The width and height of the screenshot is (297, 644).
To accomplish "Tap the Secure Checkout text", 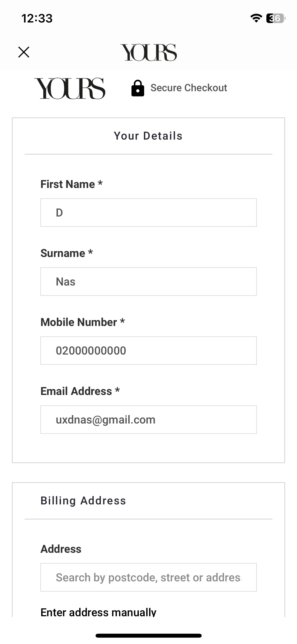I will (x=189, y=88).
